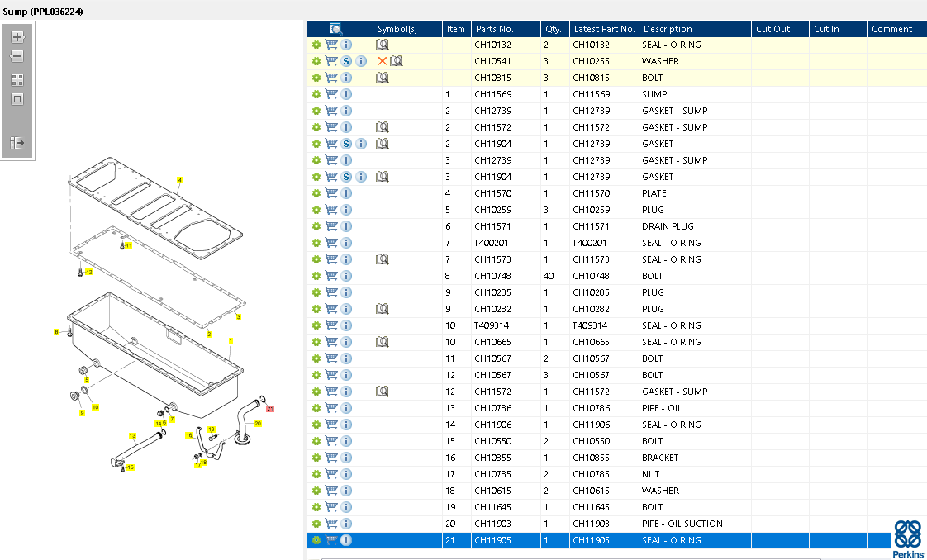This screenshot has width=927, height=560.
Task: Click red X symbol on CH10541 row
Action: [382, 61]
